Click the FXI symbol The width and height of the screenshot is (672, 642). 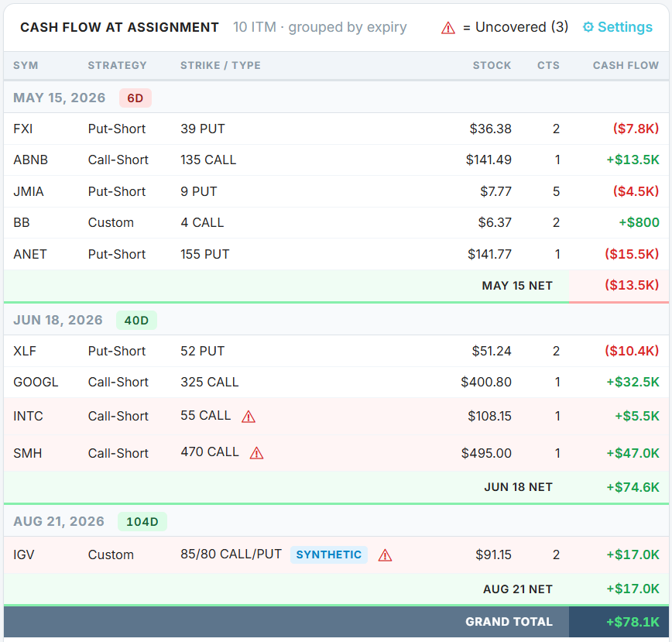pyautogui.click(x=22, y=129)
